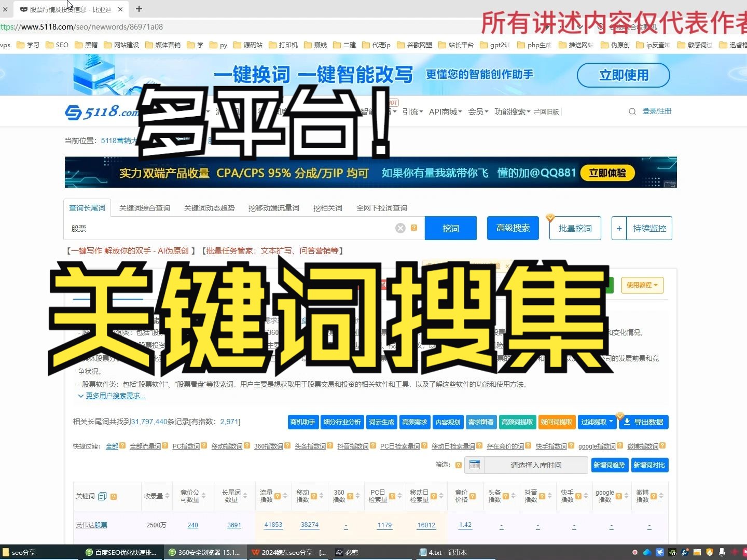Open the 源码站 bookmark folder
The image size is (747, 560).
248,45
